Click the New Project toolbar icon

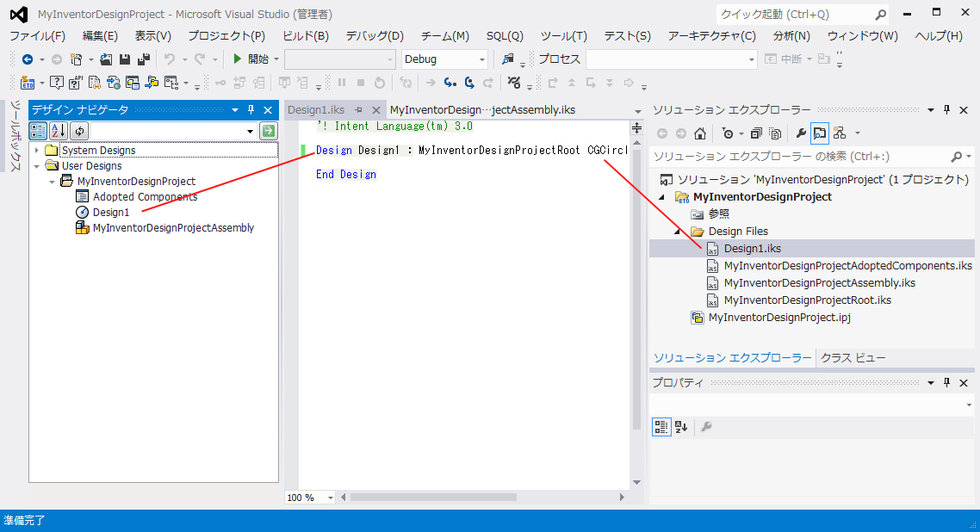tap(77, 59)
